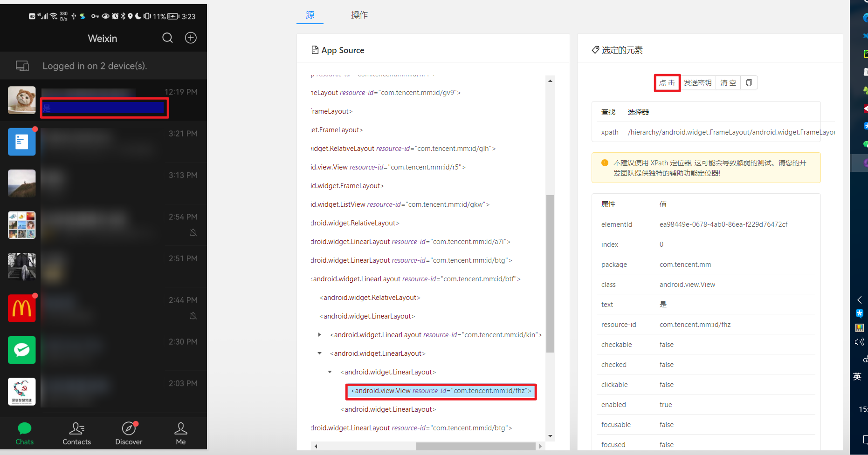Click the source tree vertical scrollbar thumb
868x455 pixels.
pyautogui.click(x=550, y=274)
